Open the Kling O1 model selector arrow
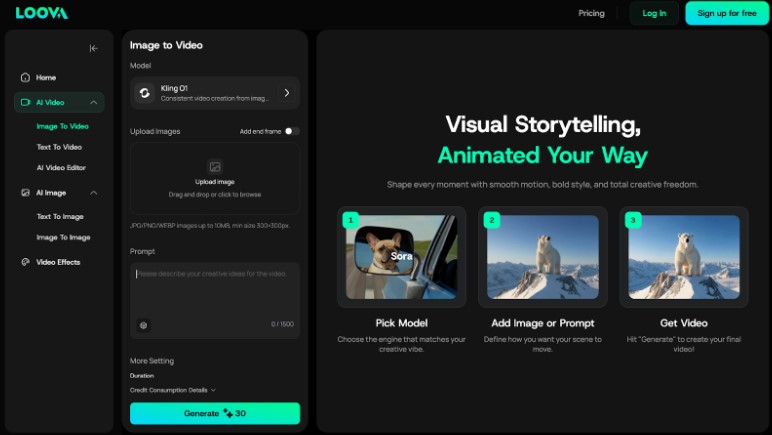 click(x=287, y=93)
